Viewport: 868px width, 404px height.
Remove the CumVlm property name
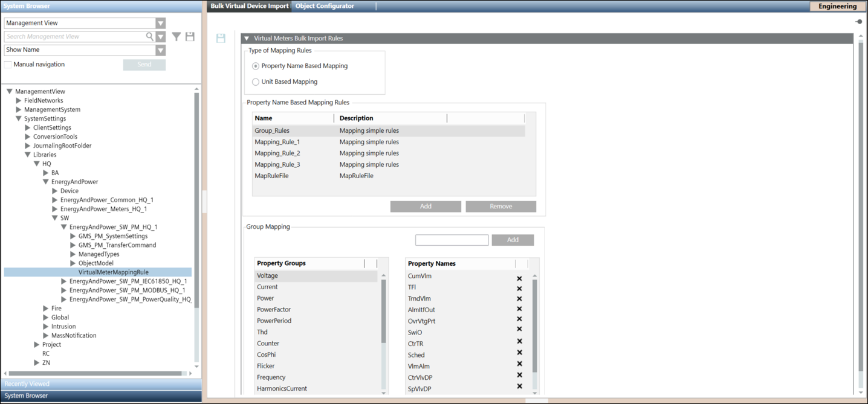519,278
